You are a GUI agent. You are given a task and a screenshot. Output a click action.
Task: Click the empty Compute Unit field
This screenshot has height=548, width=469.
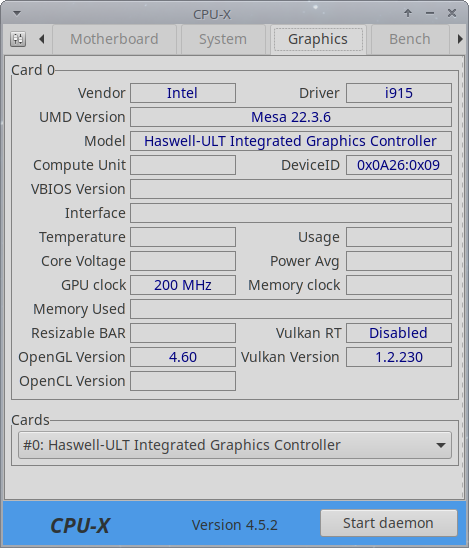point(183,165)
